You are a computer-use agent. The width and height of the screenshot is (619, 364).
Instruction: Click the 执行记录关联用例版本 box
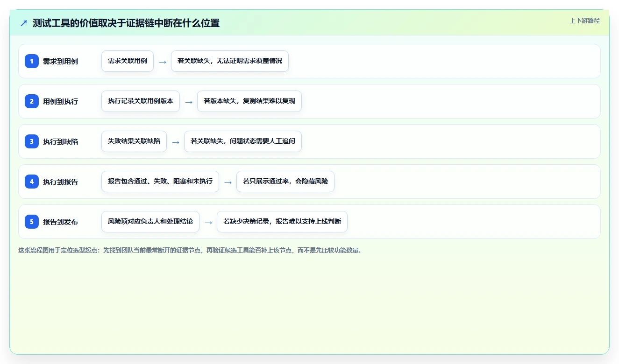point(141,101)
